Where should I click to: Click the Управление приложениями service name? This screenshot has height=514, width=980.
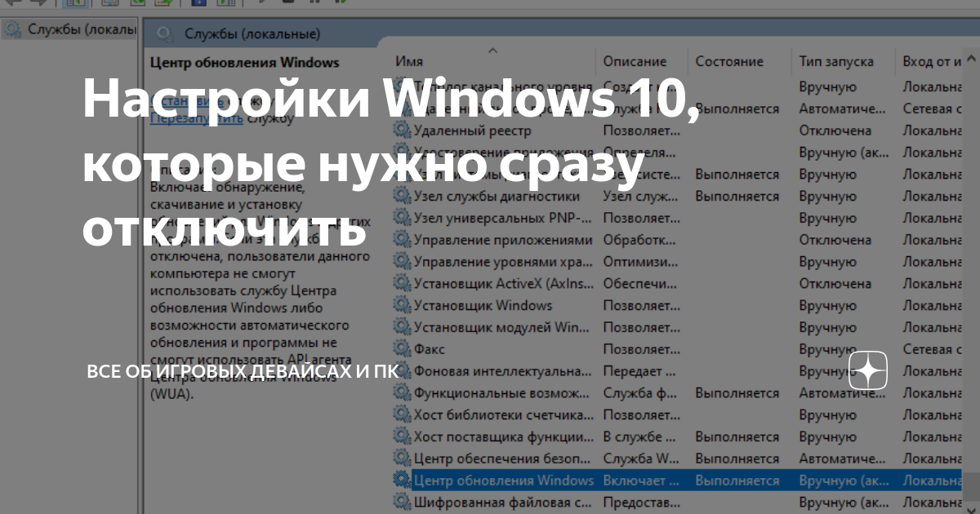click(503, 241)
